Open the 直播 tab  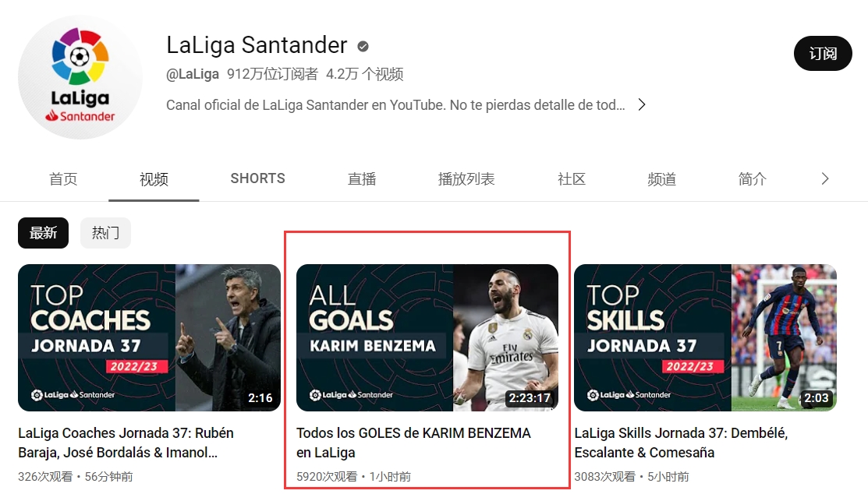click(x=362, y=178)
